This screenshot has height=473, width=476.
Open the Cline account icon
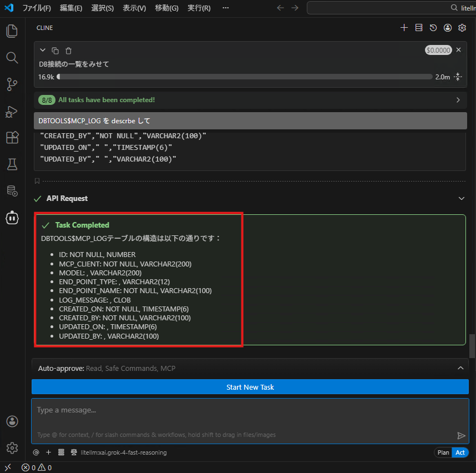(x=448, y=28)
